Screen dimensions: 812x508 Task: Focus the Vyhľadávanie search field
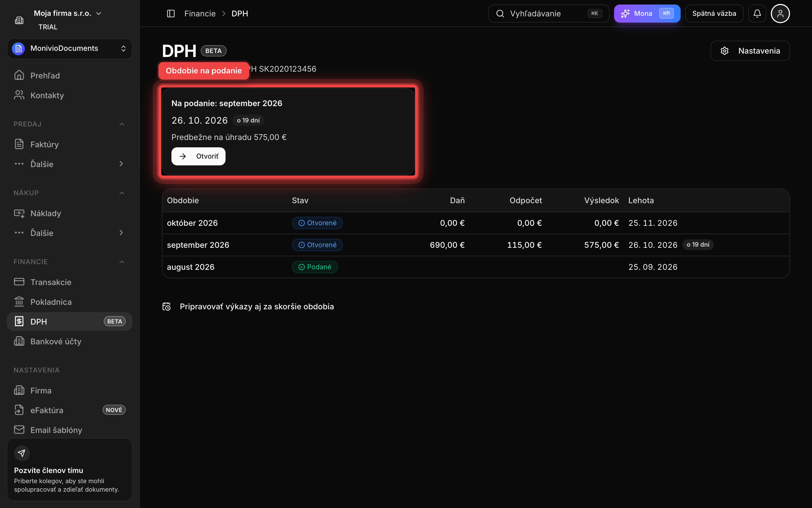pyautogui.click(x=549, y=14)
